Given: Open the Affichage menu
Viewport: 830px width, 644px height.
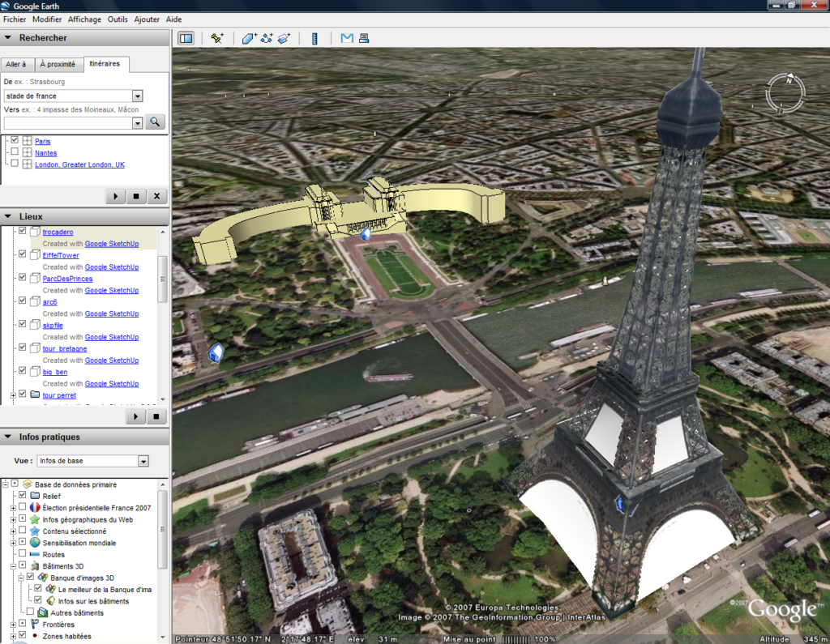Looking at the screenshot, I should click(x=84, y=19).
